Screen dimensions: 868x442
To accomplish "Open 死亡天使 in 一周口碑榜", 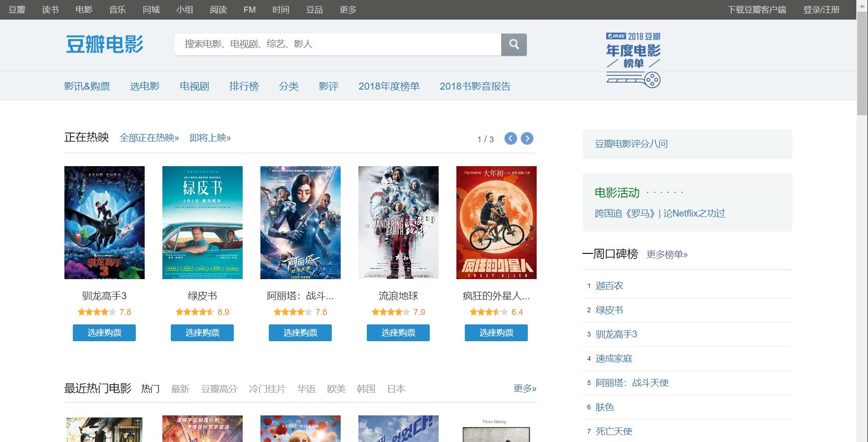I will [x=614, y=431].
